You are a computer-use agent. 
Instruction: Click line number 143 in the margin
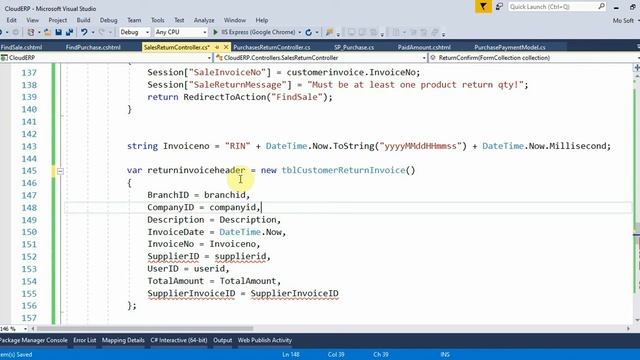point(29,146)
